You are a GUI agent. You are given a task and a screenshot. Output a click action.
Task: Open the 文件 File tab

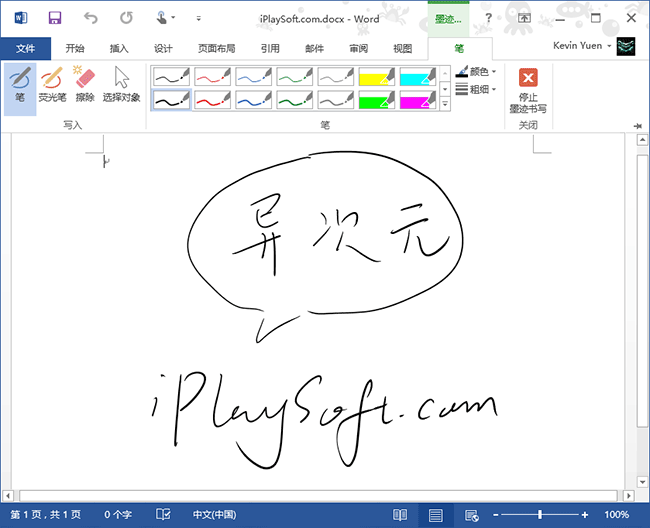tap(25, 48)
